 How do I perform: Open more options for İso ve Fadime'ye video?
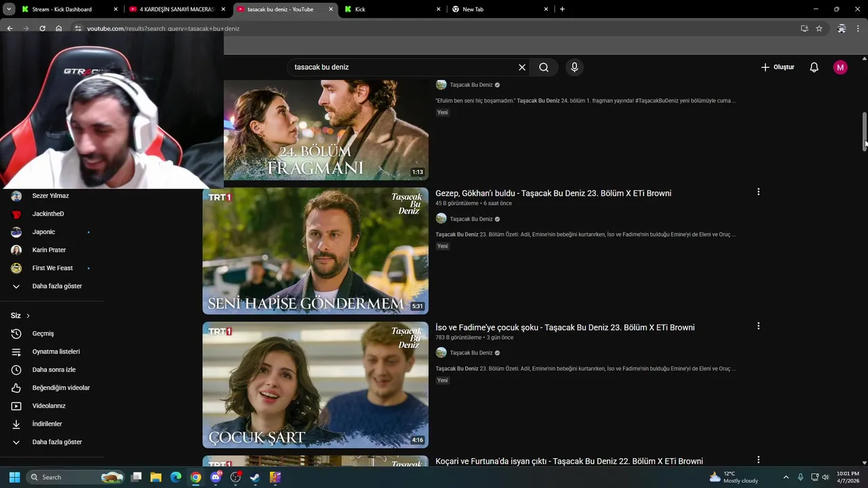(758, 326)
